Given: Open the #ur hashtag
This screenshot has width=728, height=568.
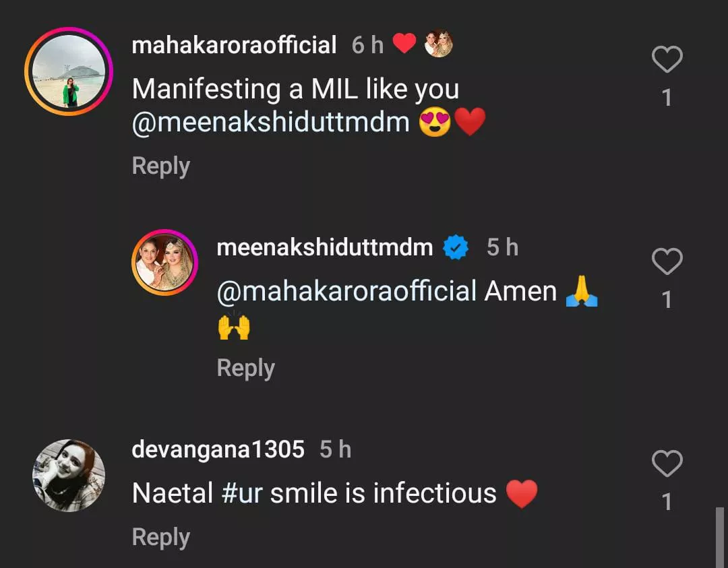Looking at the screenshot, I should pos(241,493).
